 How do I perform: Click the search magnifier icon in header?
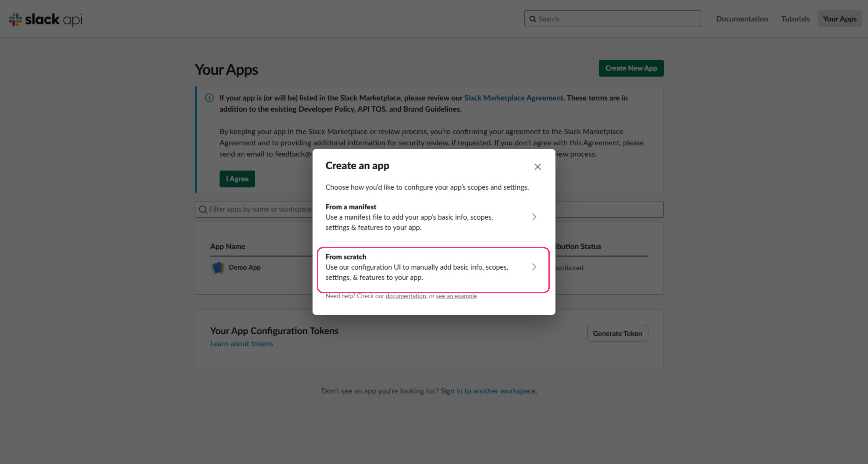click(x=532, y=19)
